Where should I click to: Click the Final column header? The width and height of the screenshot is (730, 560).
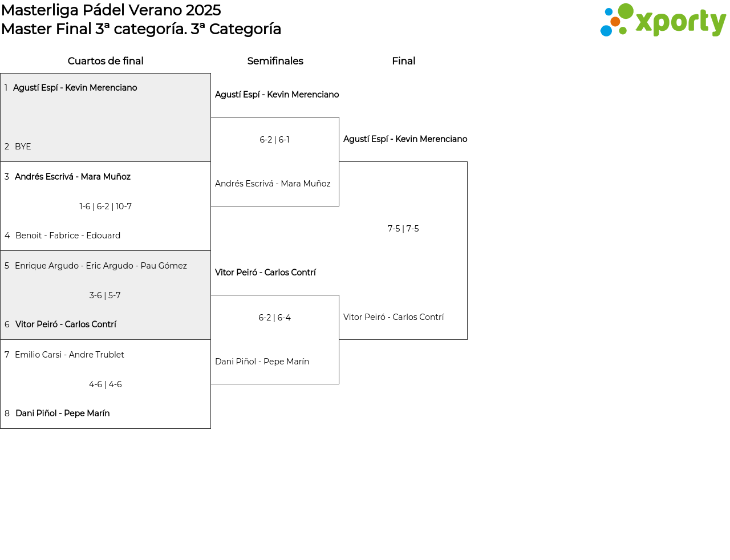pos(403,61)
